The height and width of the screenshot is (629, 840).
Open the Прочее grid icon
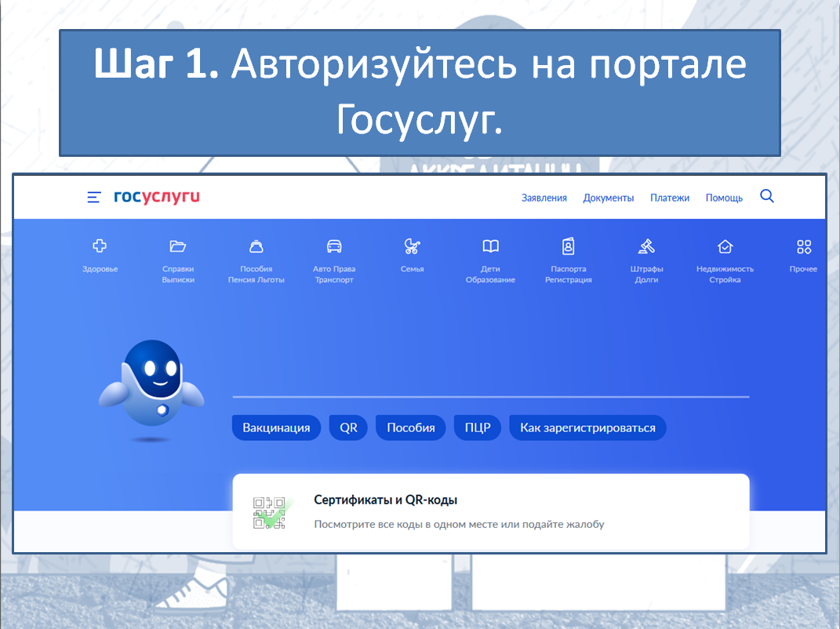point(804,246)
